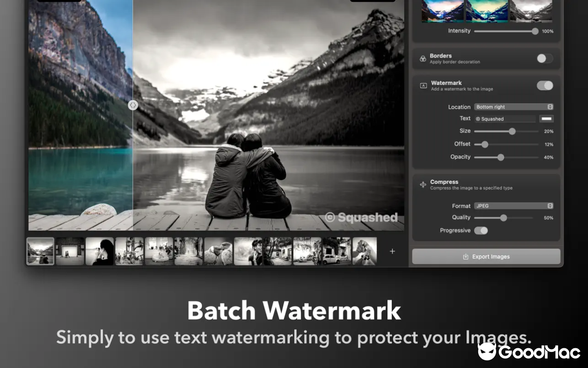Turn off Progressive compression toggle
Screen dimensions: 588x368
(481, 230)
